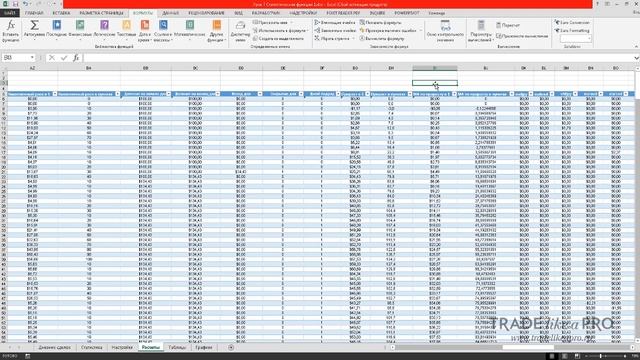Click the Автосумма sigma icon
The width and height of the screenshot is (640, 360).
tap(34, 25)
